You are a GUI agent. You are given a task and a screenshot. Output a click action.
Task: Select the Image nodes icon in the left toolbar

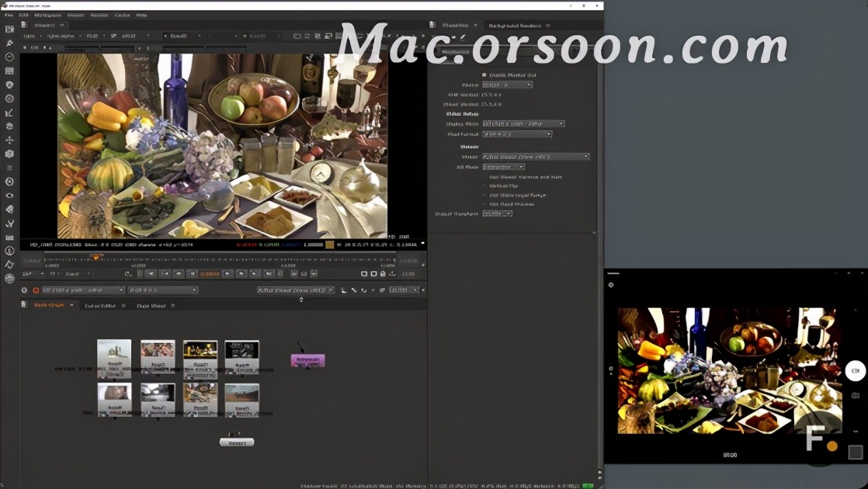pyautogui.click(x=9, y=30)
